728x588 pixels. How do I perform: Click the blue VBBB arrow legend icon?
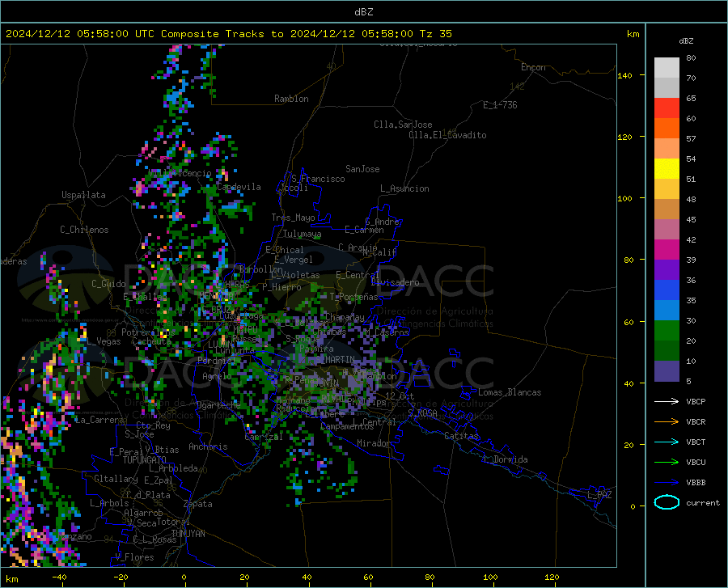[x=667, y=482]
